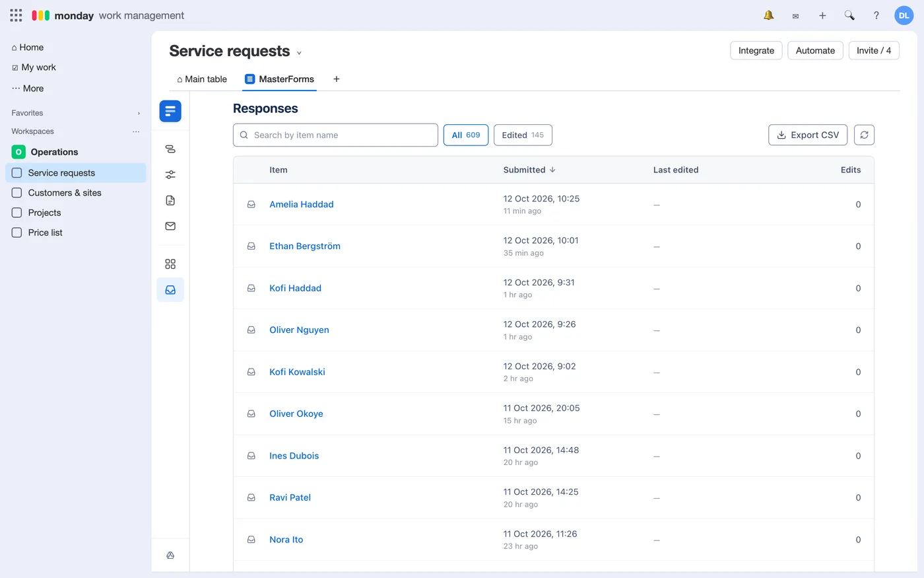This screenshot has height=578, width=924.
Task: Click the response icon beside Amelia Haddad
Action: 251,205
